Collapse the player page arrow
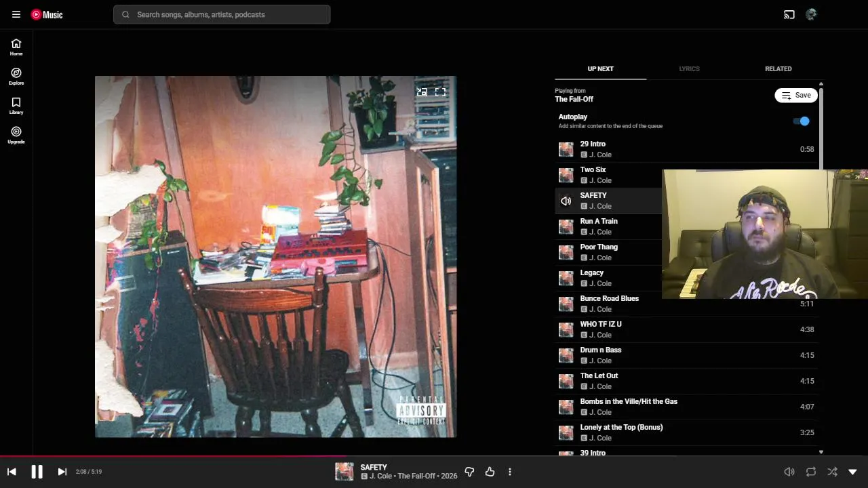Screen dimensions: 868x488 (853, 472)
